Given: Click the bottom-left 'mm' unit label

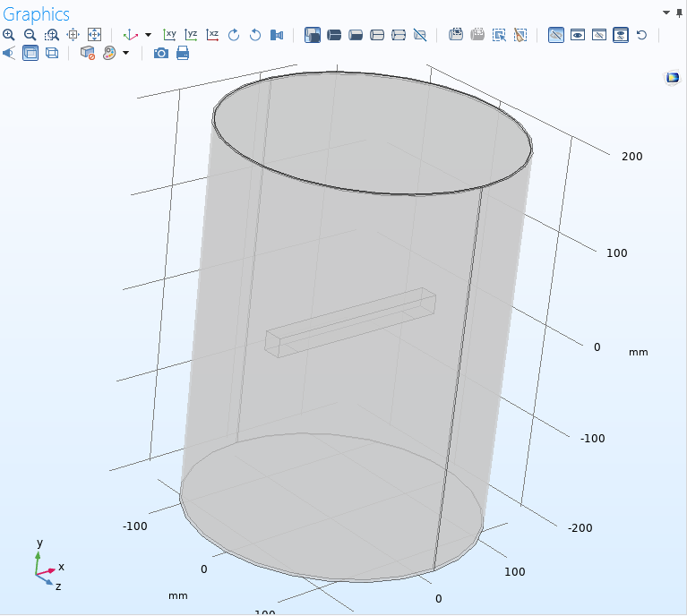Looking at the screenshot, I should click(x=178, y=595).
